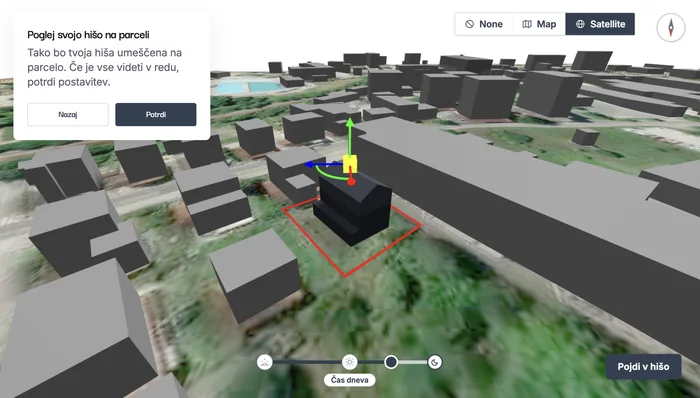Confirm placement with the Potrdi button
The height and width of the screenshot is (398, 700).
click(x=156, y=115)
